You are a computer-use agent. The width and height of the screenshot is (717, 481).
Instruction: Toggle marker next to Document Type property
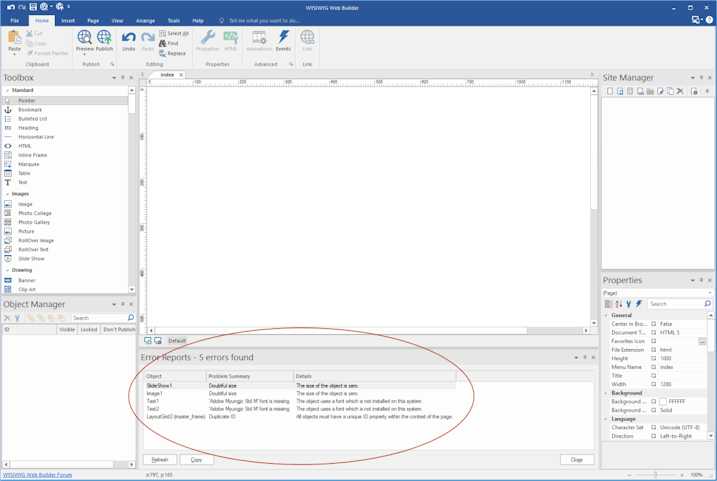click(x=654, y=332)
